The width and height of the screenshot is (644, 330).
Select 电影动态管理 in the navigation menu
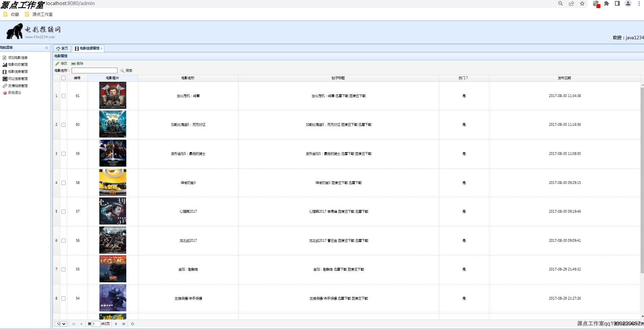(x=18, y=64)
